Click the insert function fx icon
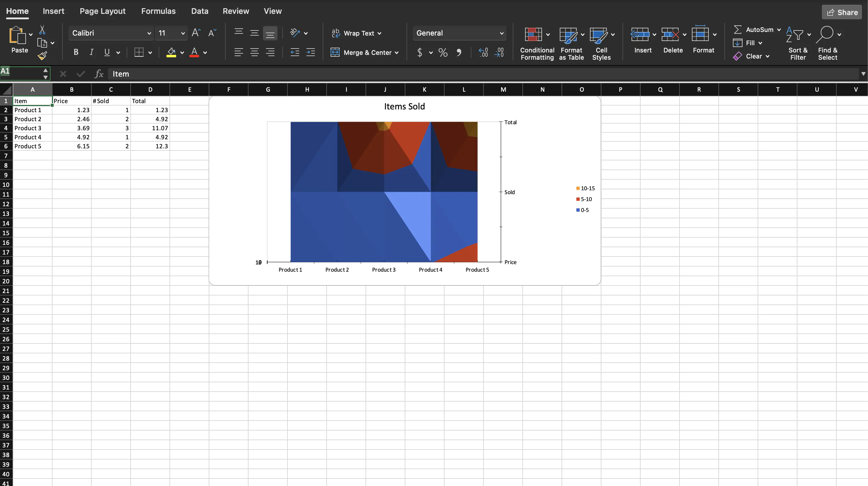Image resolution: width=868 pixels, height=486 pixels. (99, 74)
